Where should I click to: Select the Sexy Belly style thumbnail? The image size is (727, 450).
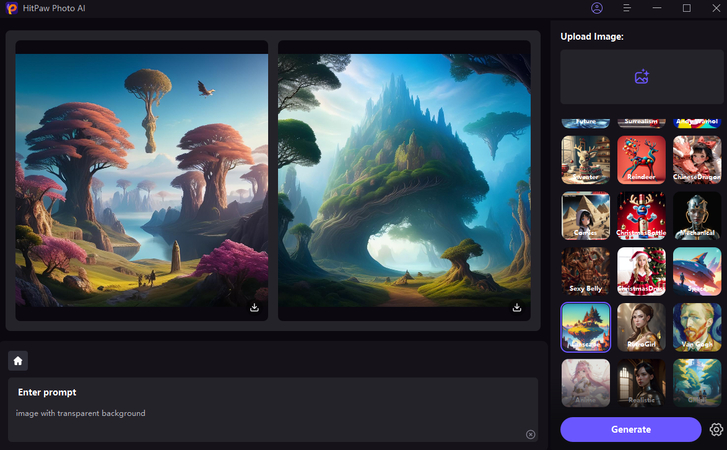click(x=586, y=271)
